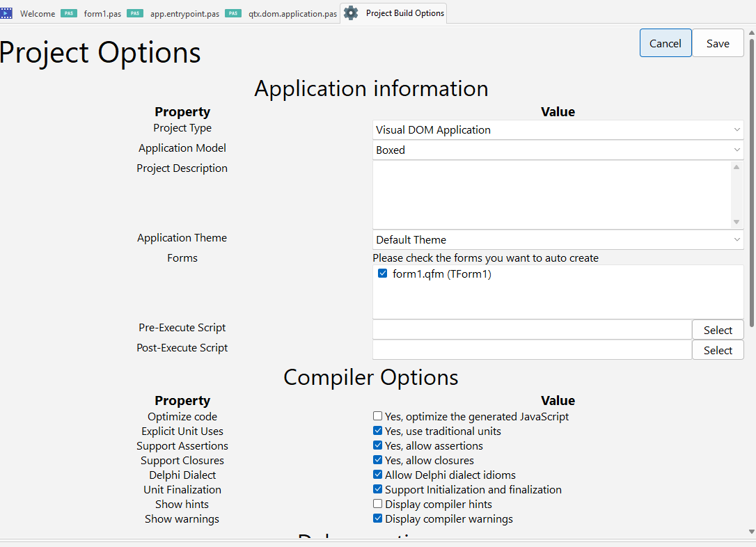The height and width of the screenshot is (547, 756).
Task: Expand the Application Model dropdown
Action: click(x=558, y=150)
